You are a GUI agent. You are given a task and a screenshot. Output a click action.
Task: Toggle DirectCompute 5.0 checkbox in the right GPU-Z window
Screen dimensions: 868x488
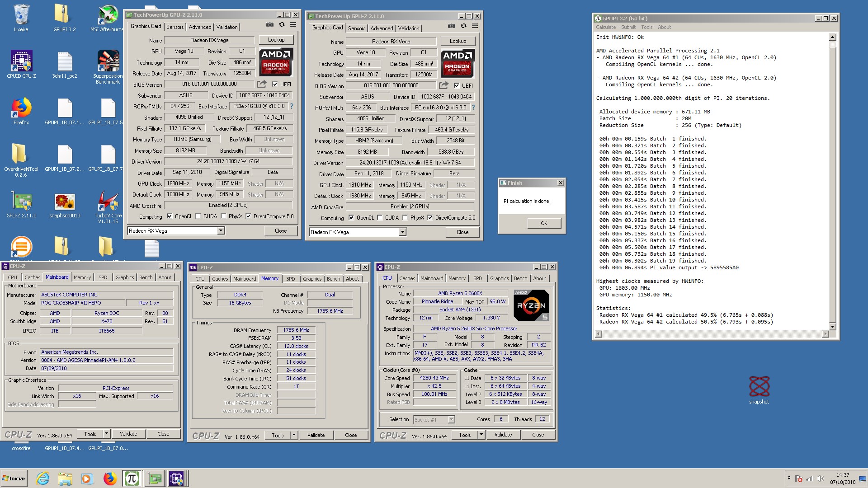(x=430, y=218)
